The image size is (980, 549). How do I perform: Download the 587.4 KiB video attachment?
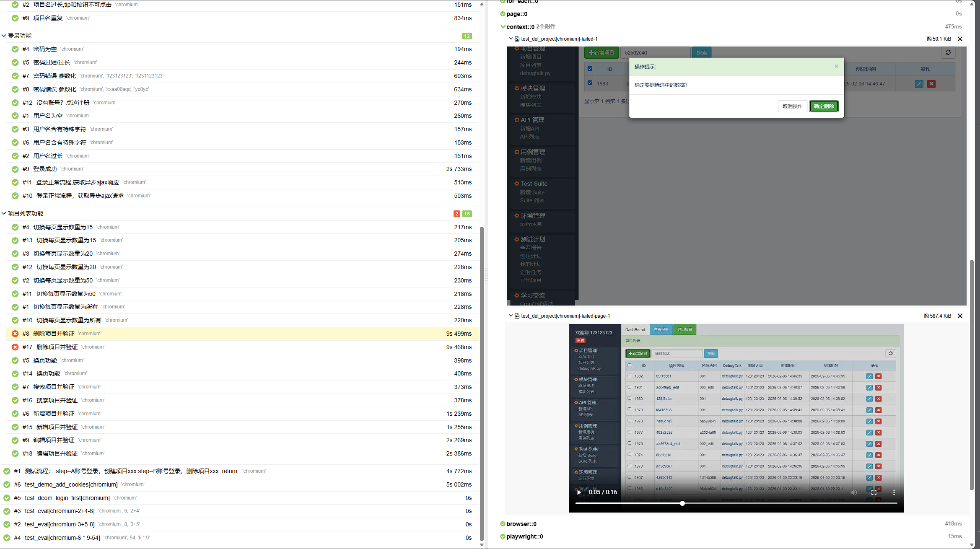(x=938, y=316)
